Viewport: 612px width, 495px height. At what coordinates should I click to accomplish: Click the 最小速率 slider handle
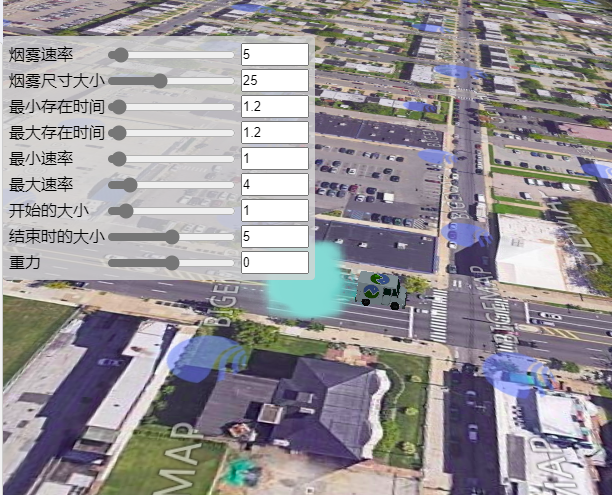click(118, 158)
